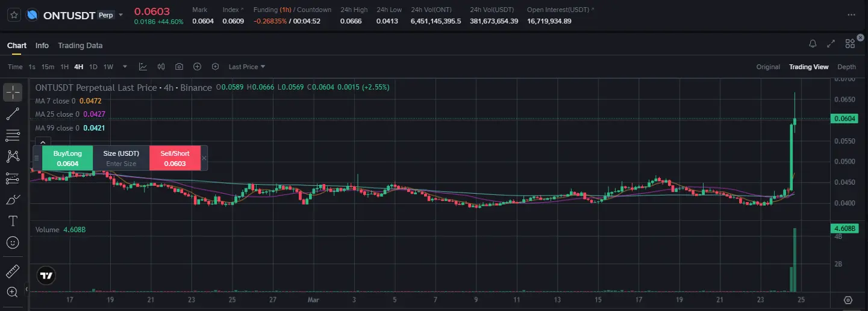Open the emoji icons tool
The image size is (868, 311).
pyautogui.click(x=13, y=242)
